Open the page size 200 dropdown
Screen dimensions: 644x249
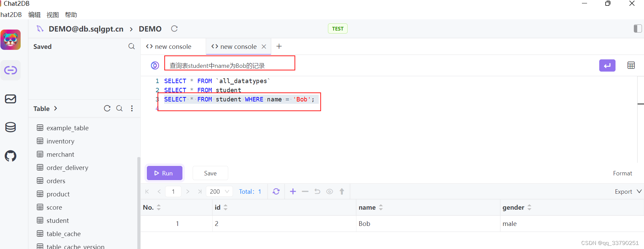(x=219, y=192)
